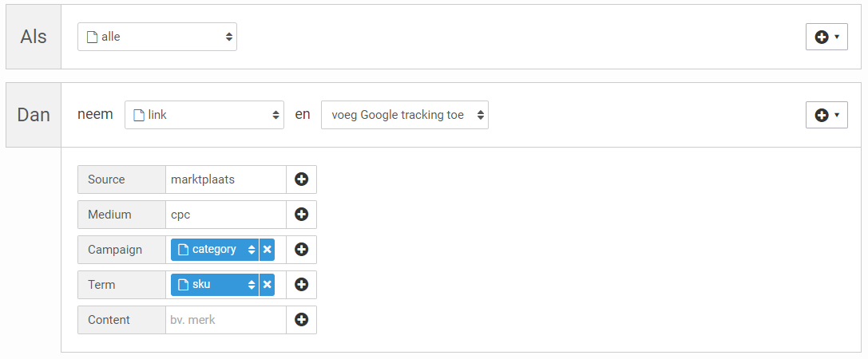Open the 'alle' field dropdown

point(157,37)
